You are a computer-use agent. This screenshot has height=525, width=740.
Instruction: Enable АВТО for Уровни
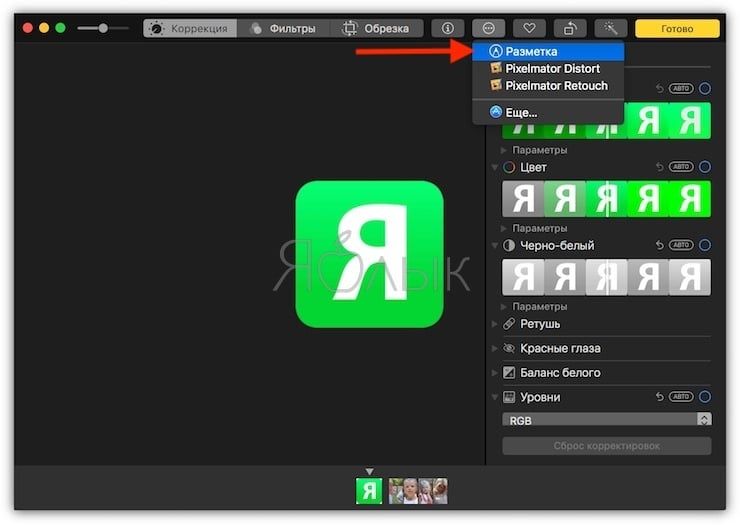(681, 397)
